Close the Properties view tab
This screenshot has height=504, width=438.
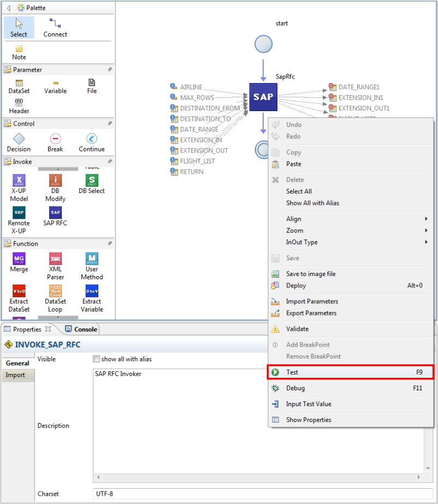click(x=48, y=329)
